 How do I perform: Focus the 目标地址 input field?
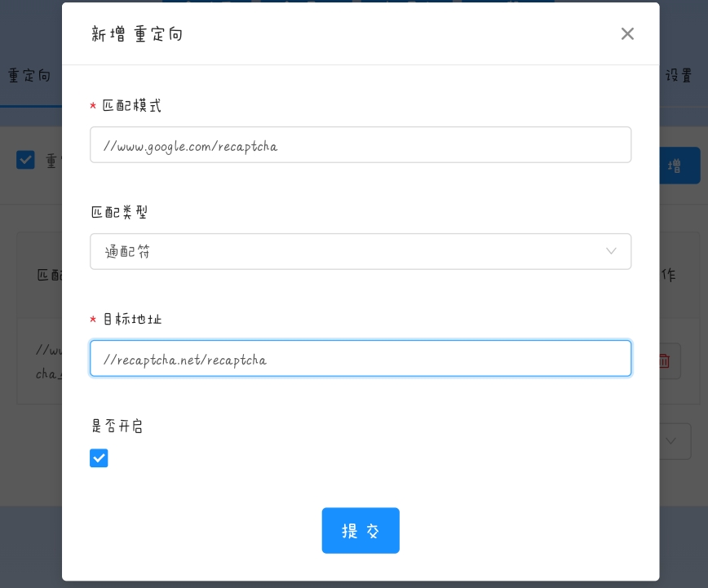pyautogui.click(x=360, y=359)
